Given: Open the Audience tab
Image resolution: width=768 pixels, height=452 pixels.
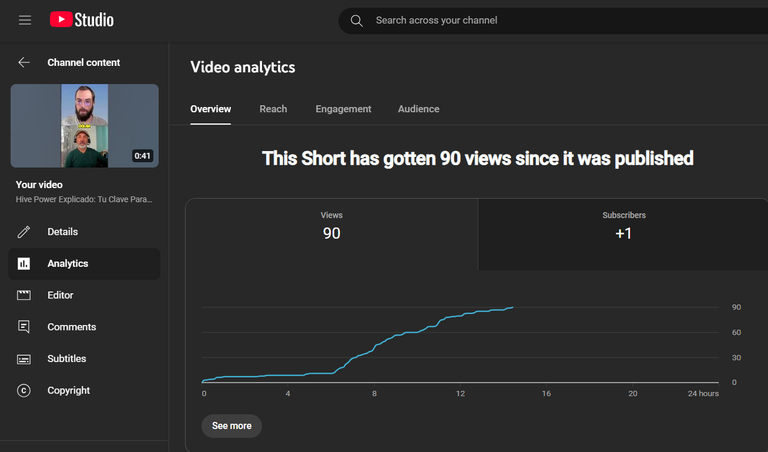Looking at the screenshot, I should pos(418,109).
